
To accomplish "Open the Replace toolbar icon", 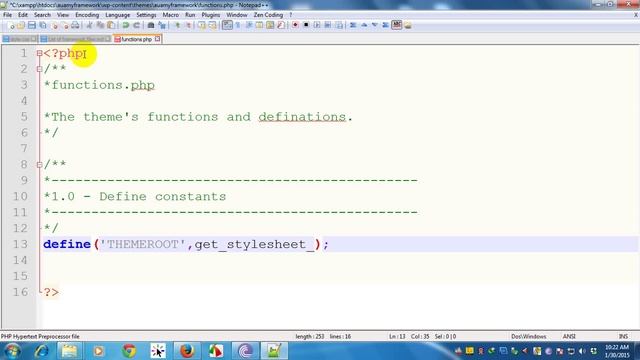I will pyautogui.click(x=162, y=25).
